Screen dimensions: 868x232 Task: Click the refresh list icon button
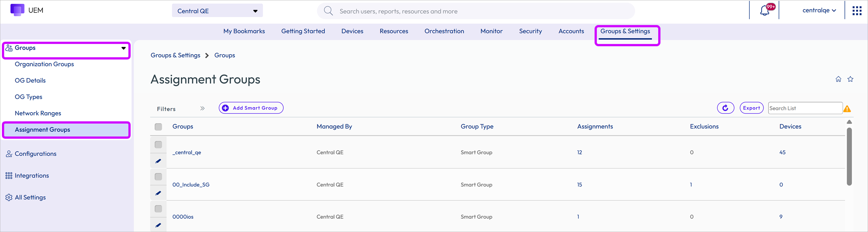pyautogui.click(x=726, y=108)
